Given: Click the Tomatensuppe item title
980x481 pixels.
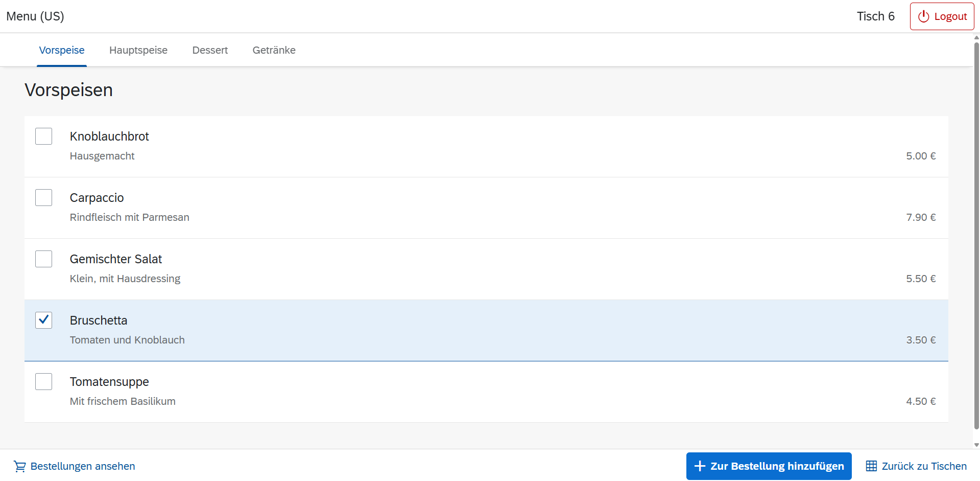Looking at the screenshot, I should [x=109, y=382].
